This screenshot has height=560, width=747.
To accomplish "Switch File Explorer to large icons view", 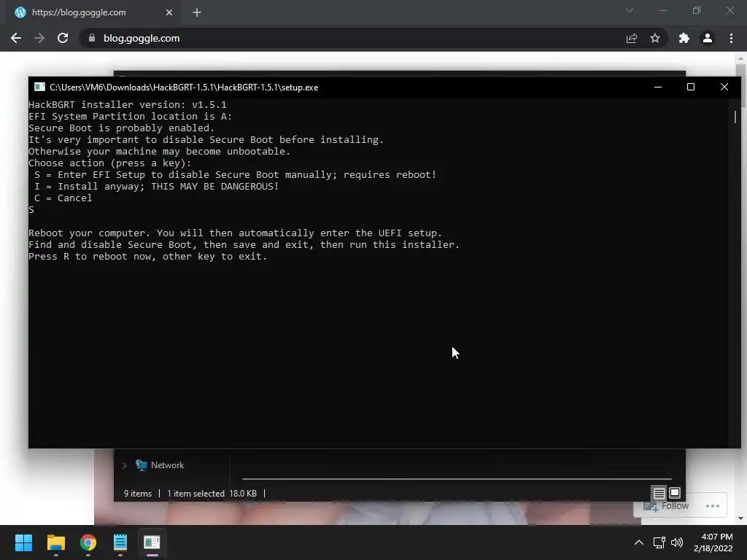I will click(x=675, y=493).
